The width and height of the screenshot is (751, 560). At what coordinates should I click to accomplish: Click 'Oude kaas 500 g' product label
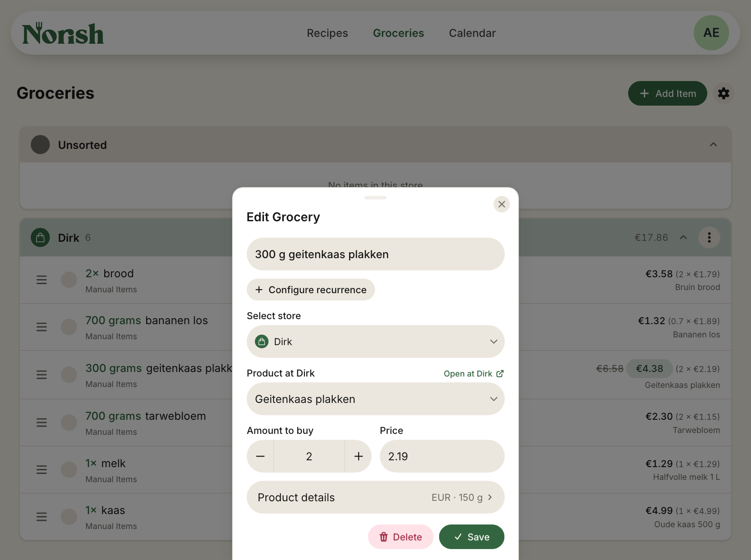click(687, 524)
